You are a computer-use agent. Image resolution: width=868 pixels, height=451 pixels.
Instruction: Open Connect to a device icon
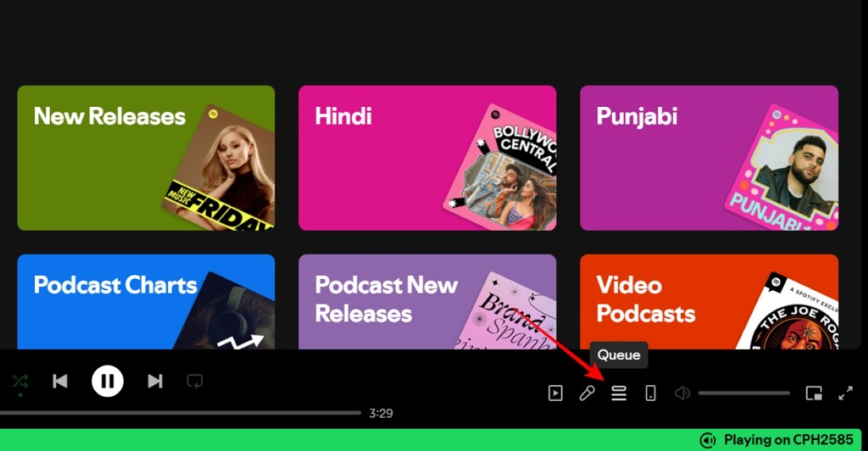[650, 393]
